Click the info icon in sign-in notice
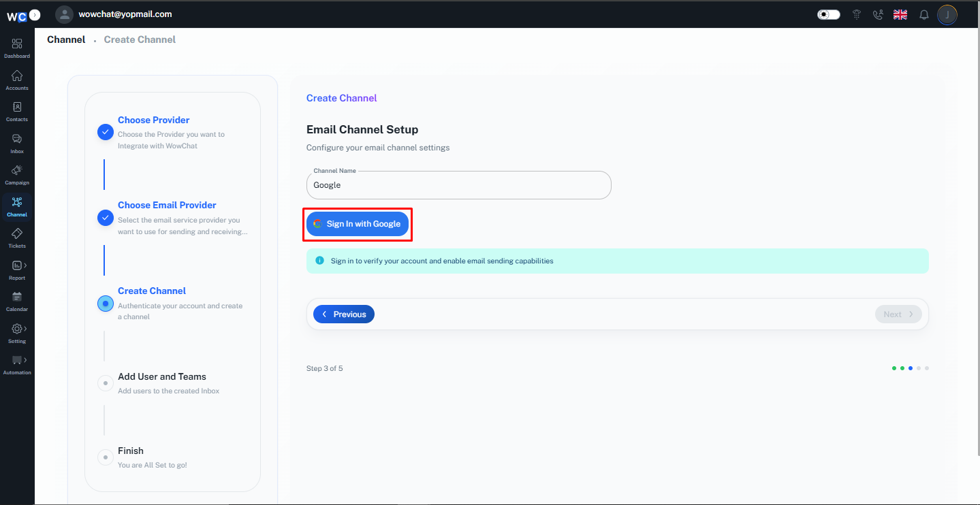 pos(320,261)
